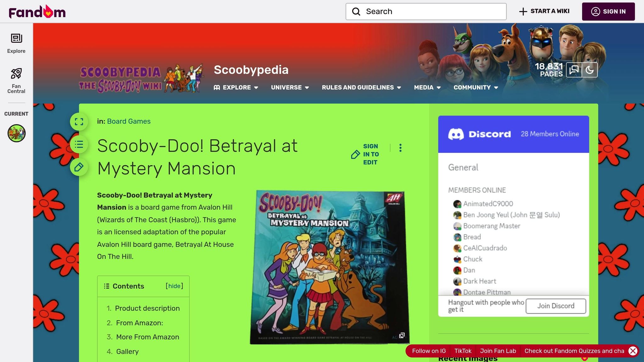The image size is (644, 362).
Task: Click the Join Discord button
Action: 556,306
